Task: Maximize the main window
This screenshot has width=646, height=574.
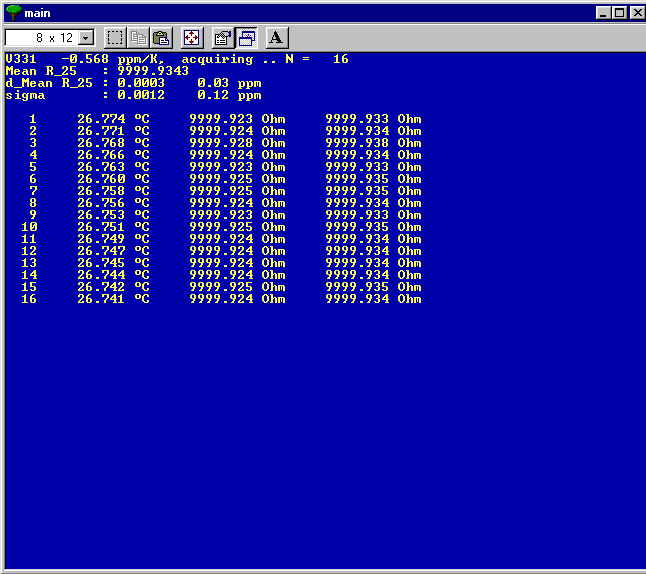Action: 619,13
